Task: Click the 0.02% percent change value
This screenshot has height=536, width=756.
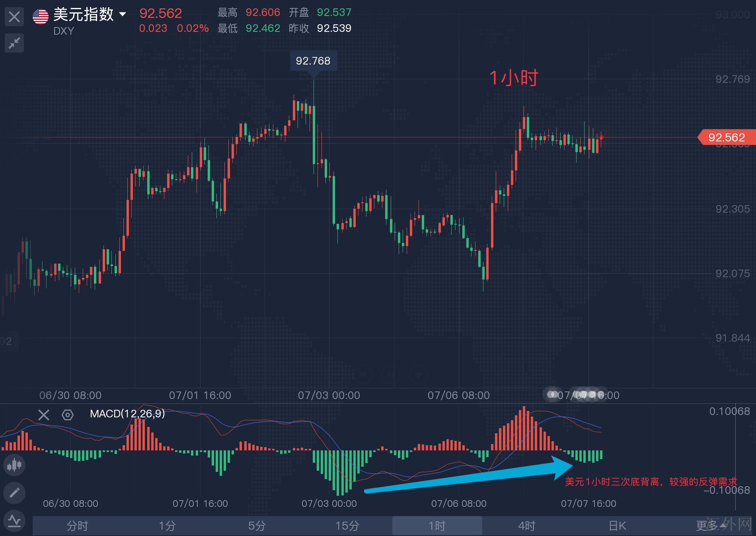Action: pos(193,28)
